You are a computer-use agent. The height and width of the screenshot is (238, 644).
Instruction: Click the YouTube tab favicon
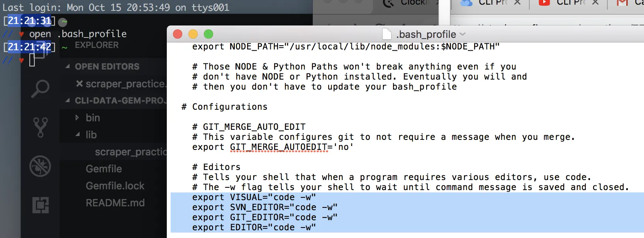coord(544,3)
